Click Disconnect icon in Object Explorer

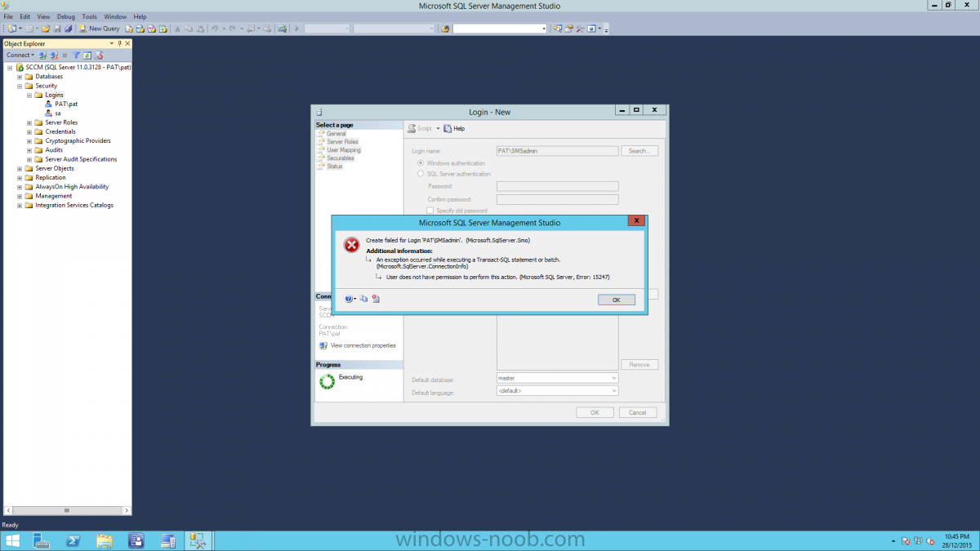point(54,56)
